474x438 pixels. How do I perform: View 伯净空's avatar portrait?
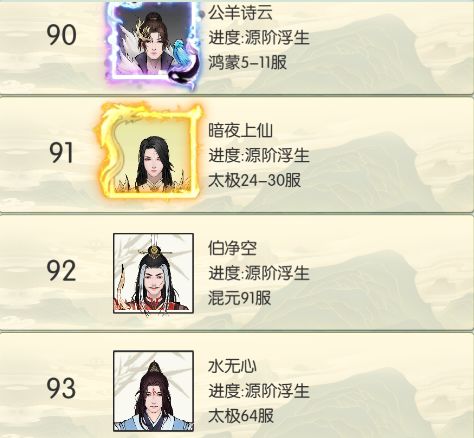point(153,273)
